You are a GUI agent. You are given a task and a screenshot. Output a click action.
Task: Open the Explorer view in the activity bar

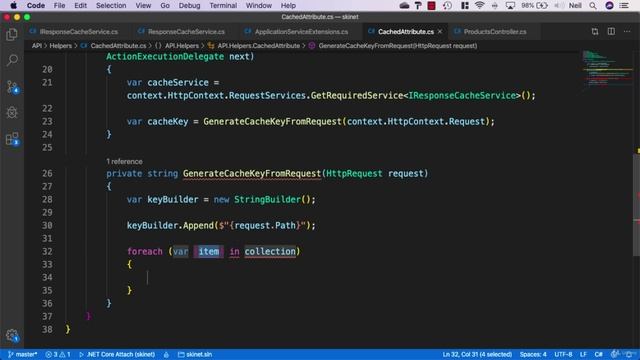pos(12,35)
